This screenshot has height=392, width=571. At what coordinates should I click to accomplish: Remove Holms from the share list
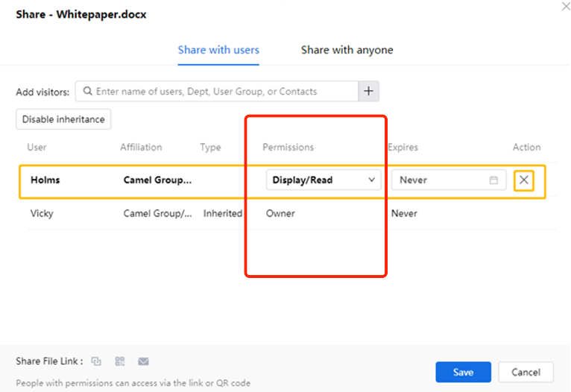click(x=524, y=180)
